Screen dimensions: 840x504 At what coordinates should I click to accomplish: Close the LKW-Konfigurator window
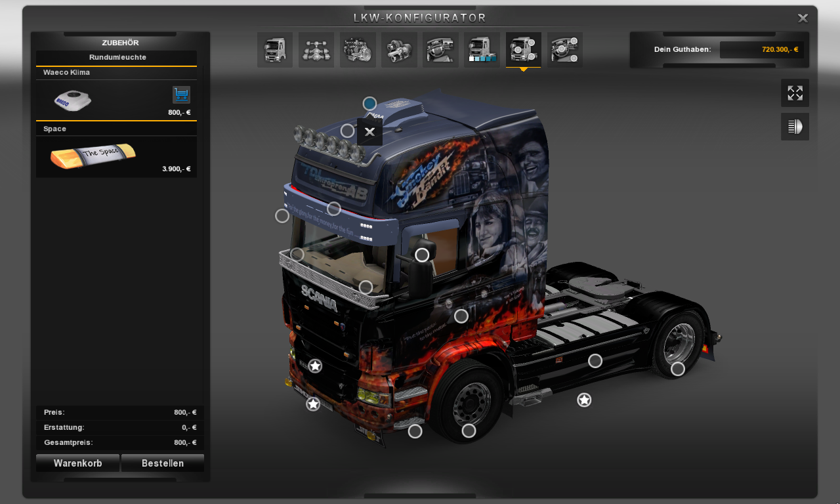803,18
